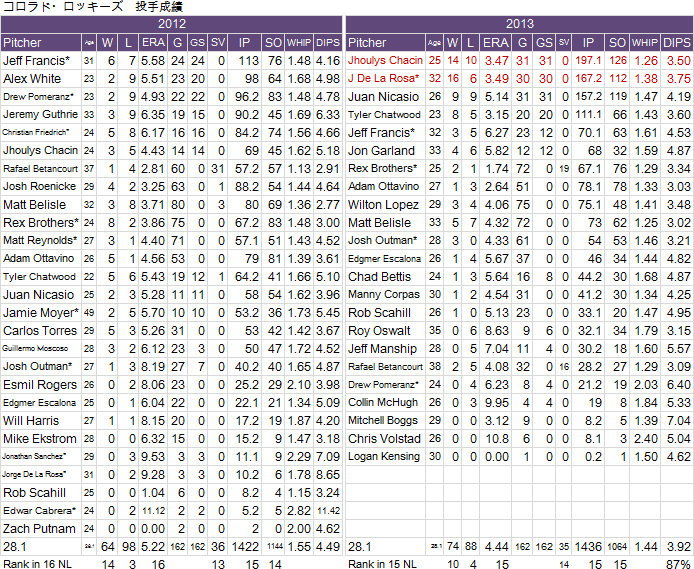This screenshot has height=569, width=694.
Task: Click Rafael Betancourt in 2012 table
Action: point(40,169)
